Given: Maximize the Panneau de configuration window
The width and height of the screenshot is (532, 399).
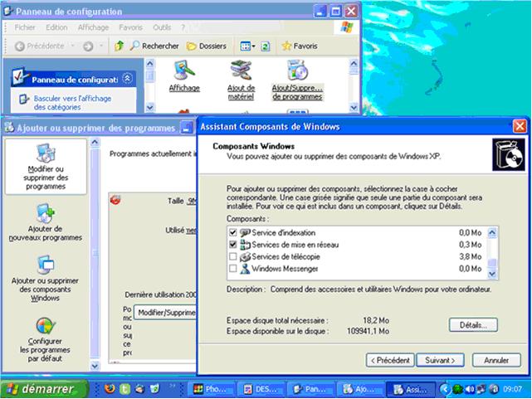Looking at the screenshot, I should pyautogui.click(x=335, y=12).
